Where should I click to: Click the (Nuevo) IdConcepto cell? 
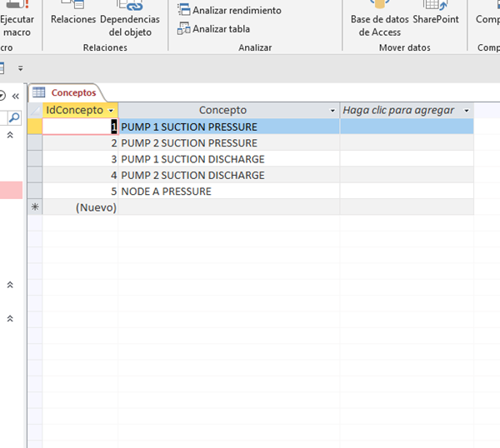click(80, 207)
